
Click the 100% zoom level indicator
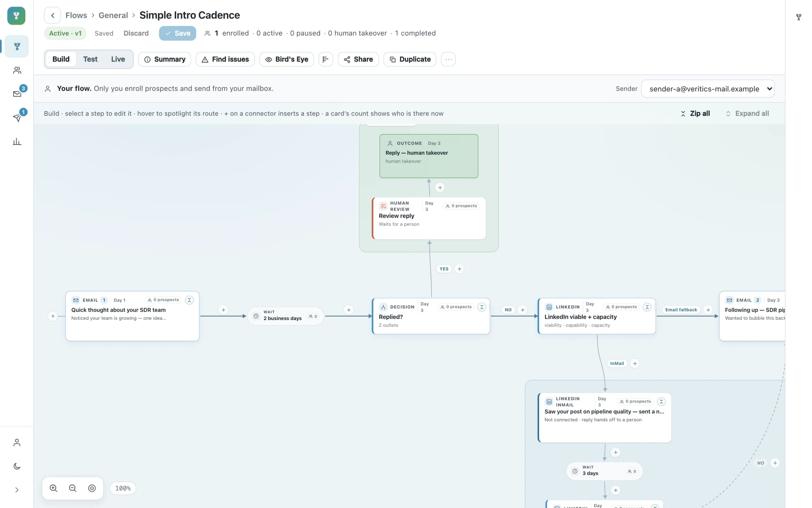(x=123, y=488)
